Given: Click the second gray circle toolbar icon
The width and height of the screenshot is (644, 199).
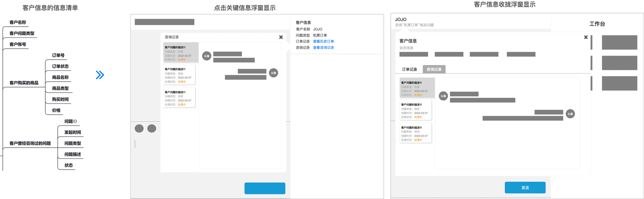Looking at the screenshot, I should pyautogui.click(x=151, y=128).
